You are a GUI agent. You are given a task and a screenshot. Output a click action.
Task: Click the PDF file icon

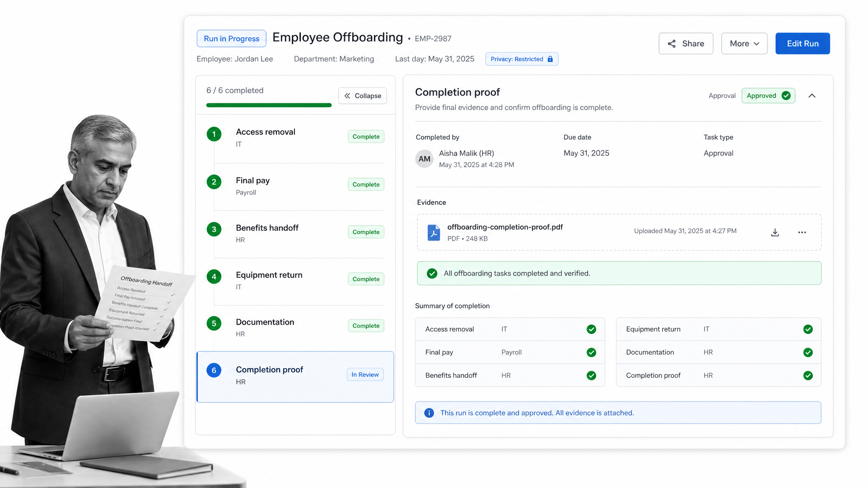point(434,233)
